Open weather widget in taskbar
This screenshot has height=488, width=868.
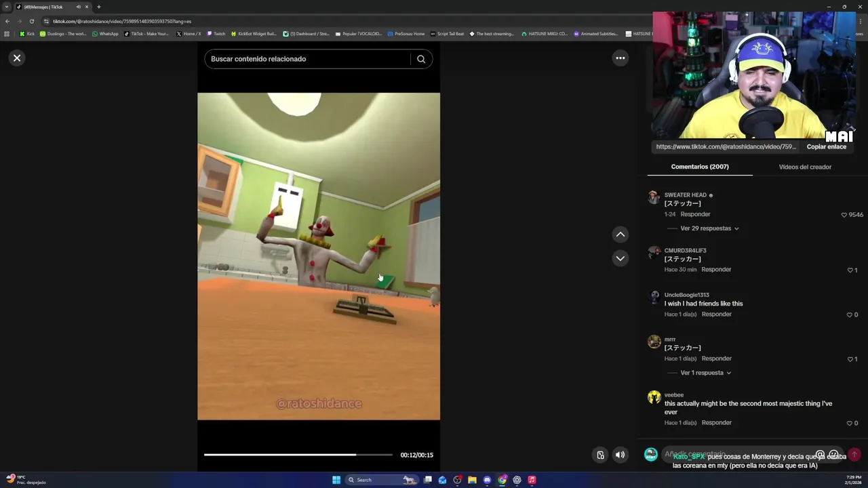pos(26,480)
